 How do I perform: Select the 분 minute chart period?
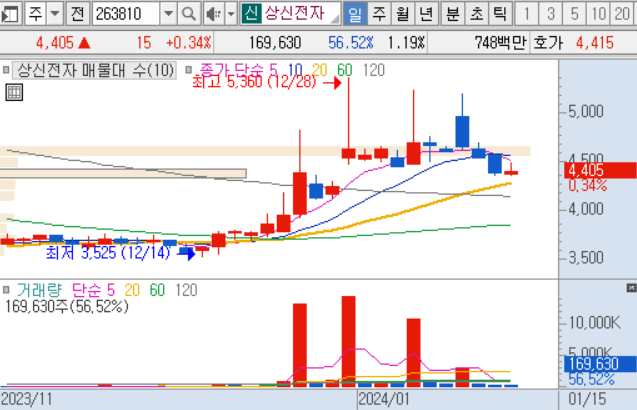(453, 14)
